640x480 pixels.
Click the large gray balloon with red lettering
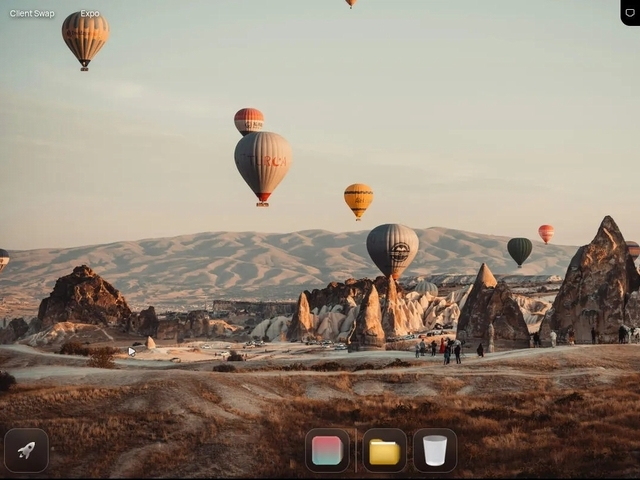pos(263,162)
